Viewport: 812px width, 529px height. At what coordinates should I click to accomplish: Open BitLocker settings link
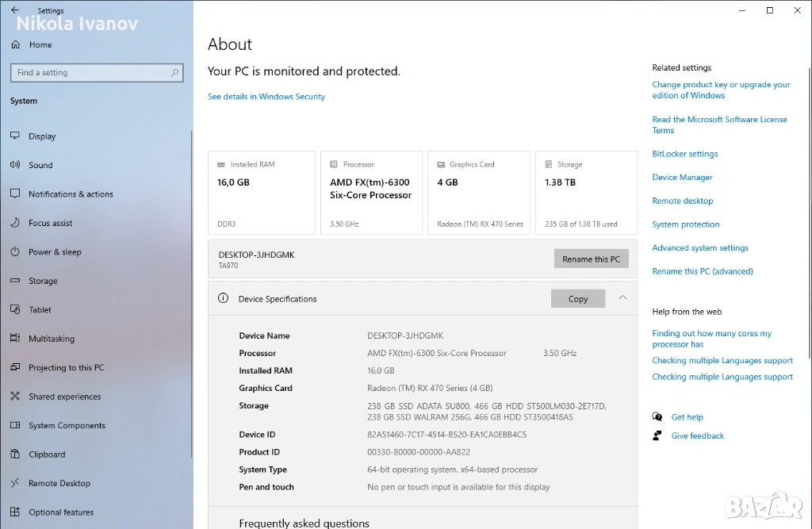coord(684,154)
